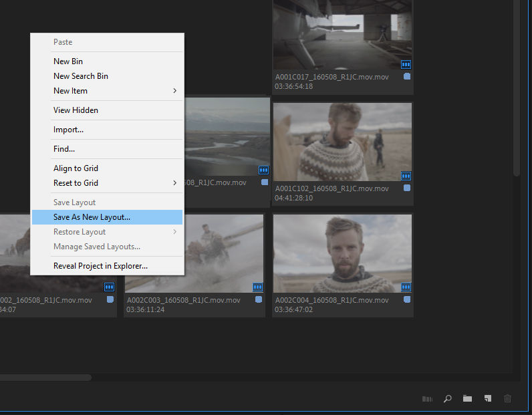The image size is (532, 415).
Task: Choose Reveal Project in Explorer...
Action: pyautogui.click(x=107, y=266)
